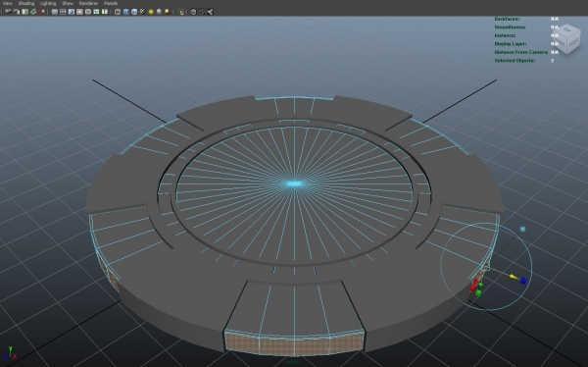
Task: Toggle Isolate Select in panel toolbar
Action: click(x=181, y=12)
